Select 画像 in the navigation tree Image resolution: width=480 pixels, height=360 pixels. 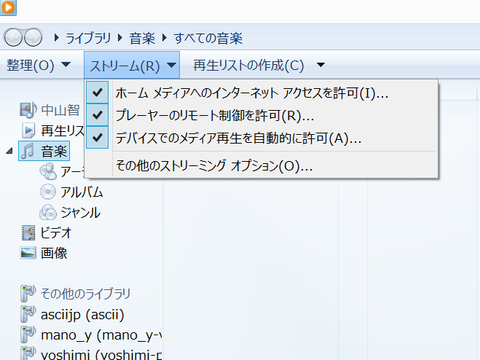point(54,253)
